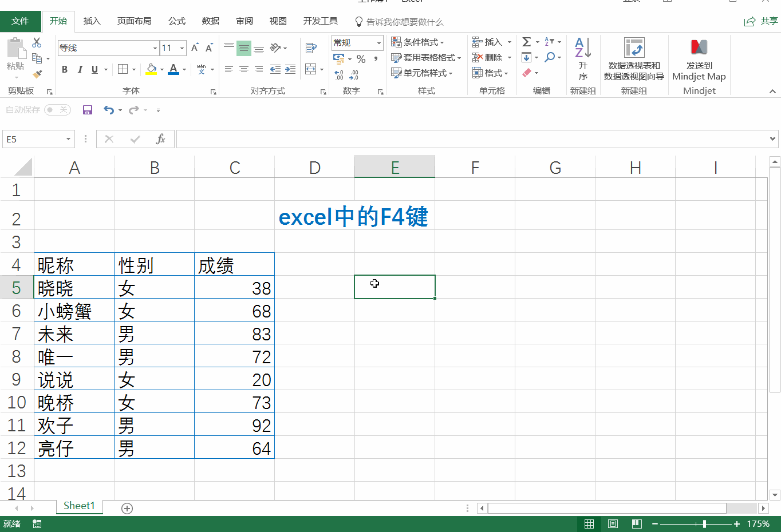Open the font size dropdown
The width and height of the screenshot is (781, 532).
click(x=182, y=48)
